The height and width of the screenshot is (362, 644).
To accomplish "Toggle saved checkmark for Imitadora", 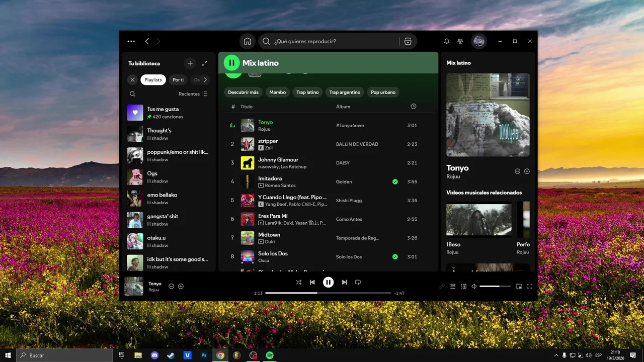I will 395,182.
